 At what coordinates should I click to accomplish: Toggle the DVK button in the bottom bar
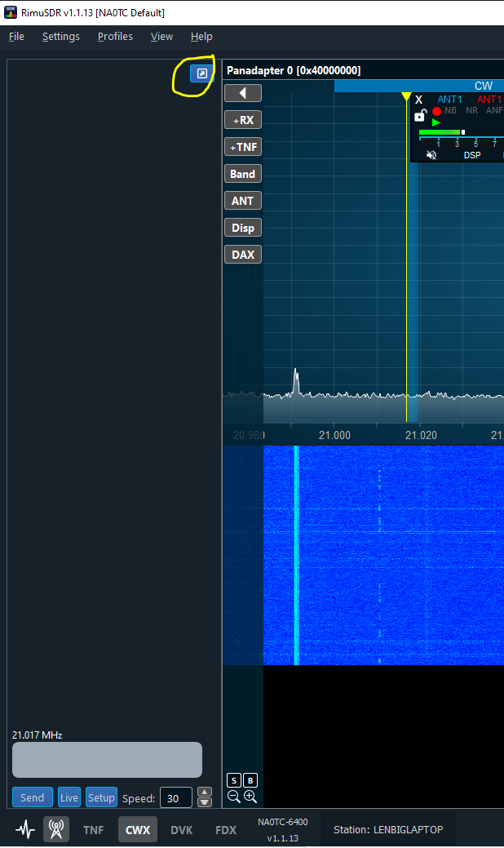[182, 829]
